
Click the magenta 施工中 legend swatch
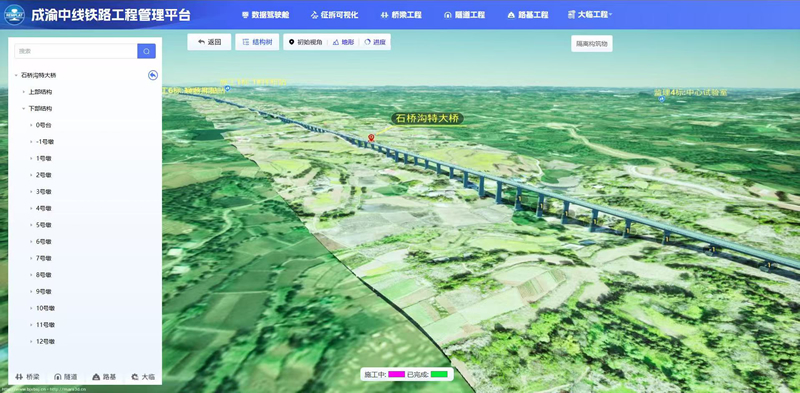click(396, 375)
